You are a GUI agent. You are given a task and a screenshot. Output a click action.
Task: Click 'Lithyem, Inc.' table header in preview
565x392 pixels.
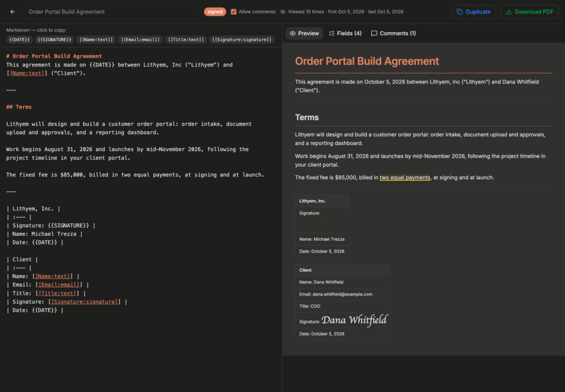(x=322, y=201)
